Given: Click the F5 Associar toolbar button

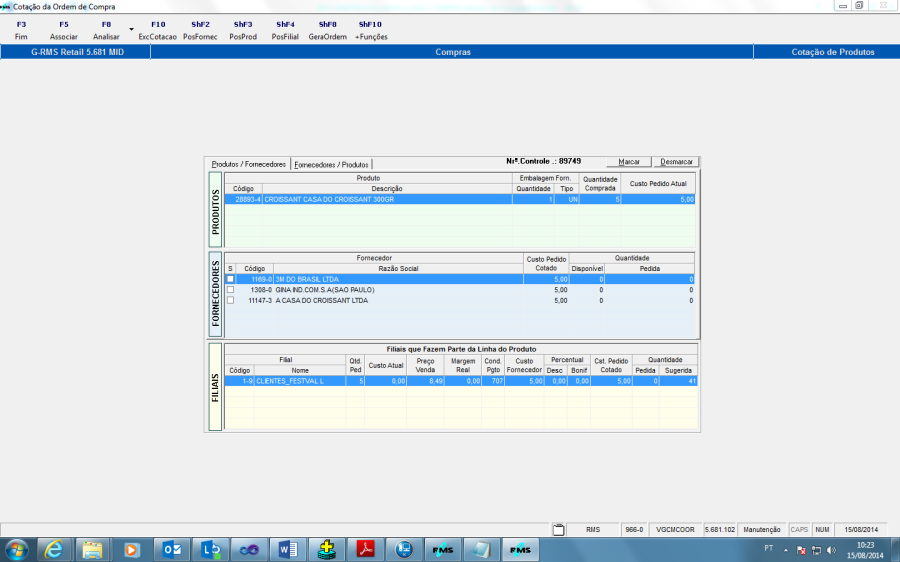Looking at the screenshot, I should (64, 30).
